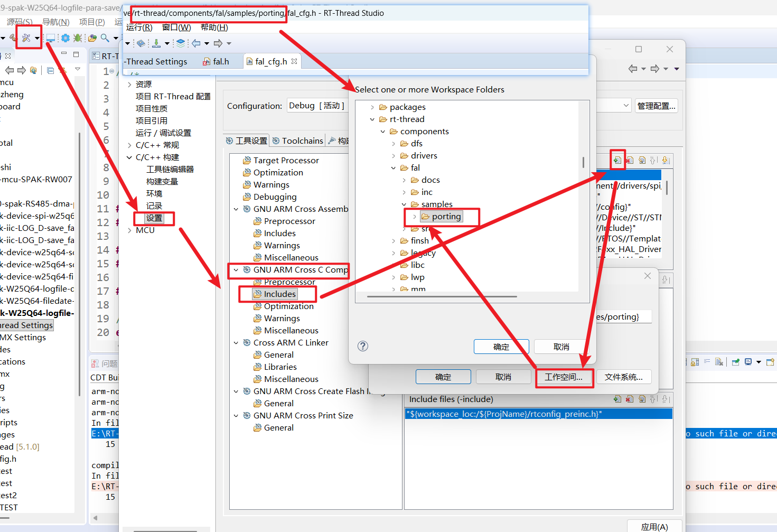Image resolution: width=777 pixels, height=532 pixels.
Task: Edit entry in Include files list
Action: tap(642, 399)
